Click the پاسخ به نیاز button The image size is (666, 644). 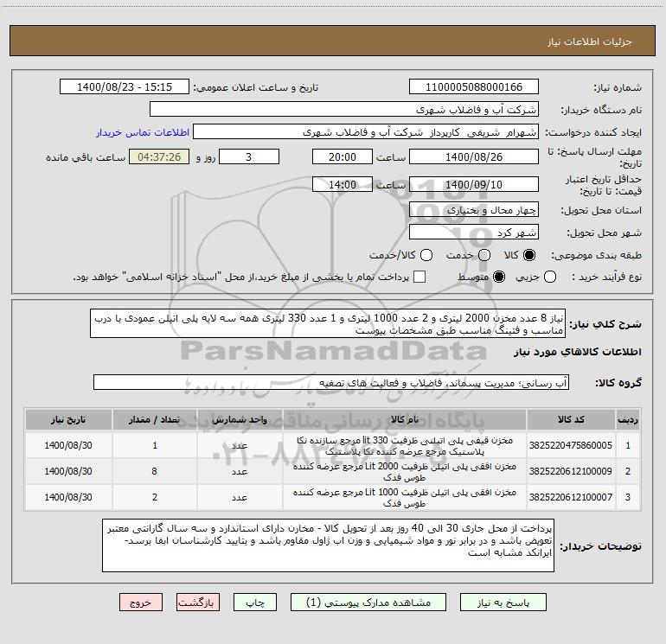503,603
